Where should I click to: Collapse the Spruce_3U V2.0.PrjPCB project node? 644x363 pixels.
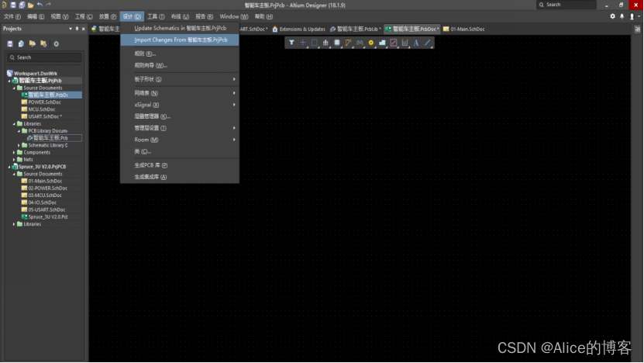(x=9, y=167)
